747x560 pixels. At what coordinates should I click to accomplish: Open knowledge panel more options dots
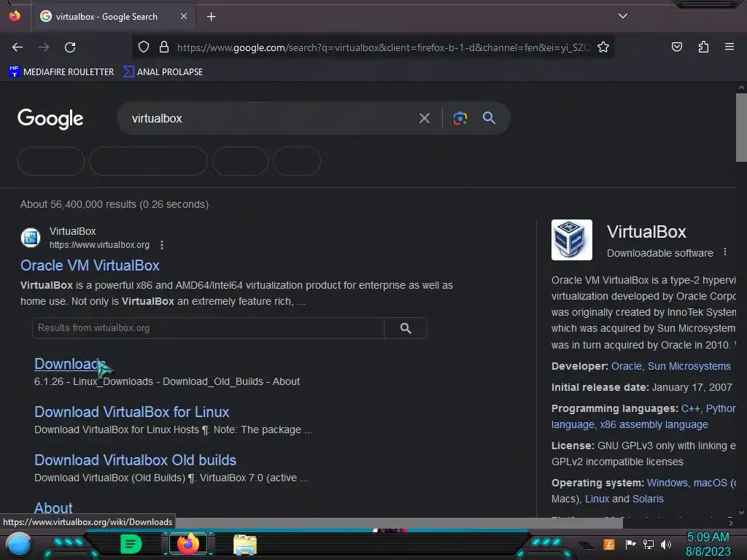coord(725,252)
